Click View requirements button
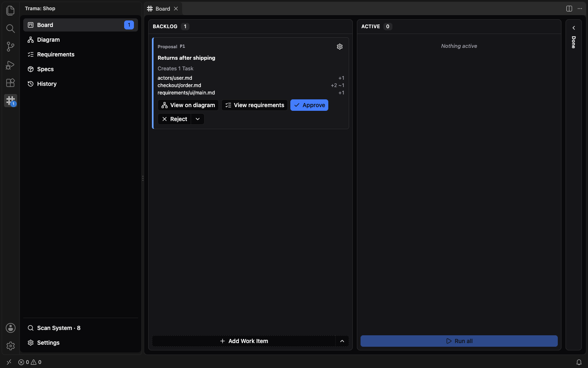The image size is (588, 368). point(255,105)
